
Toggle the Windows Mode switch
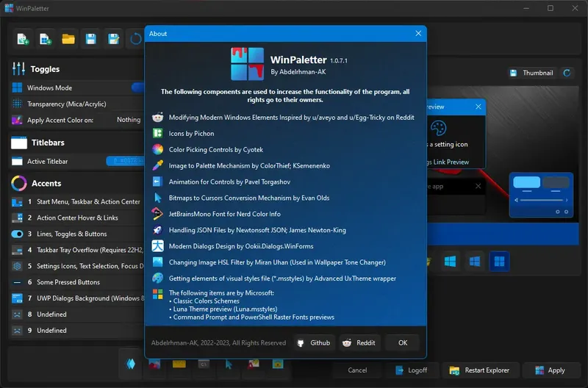(x=138, y=87)
